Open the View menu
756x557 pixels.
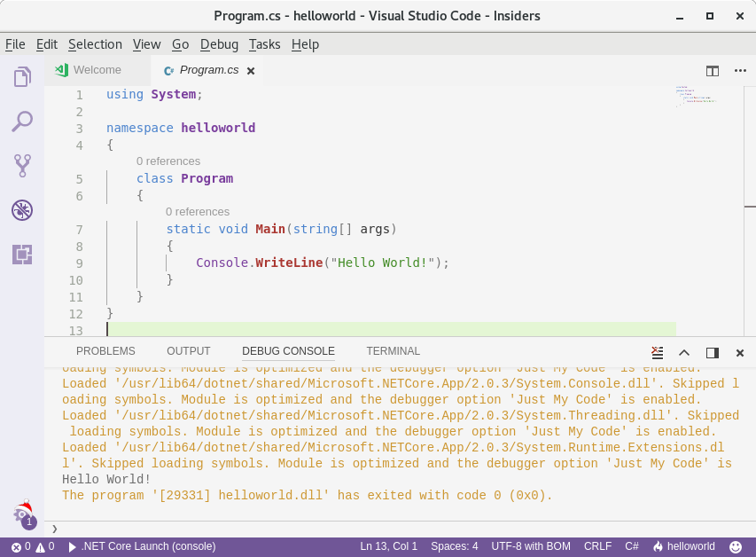[x=146, y=44]
